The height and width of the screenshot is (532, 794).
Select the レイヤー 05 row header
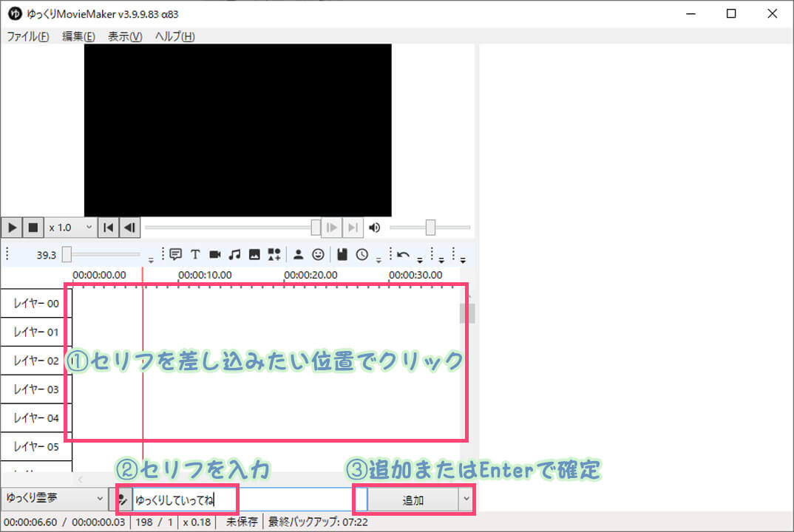[x=35, y=446]
